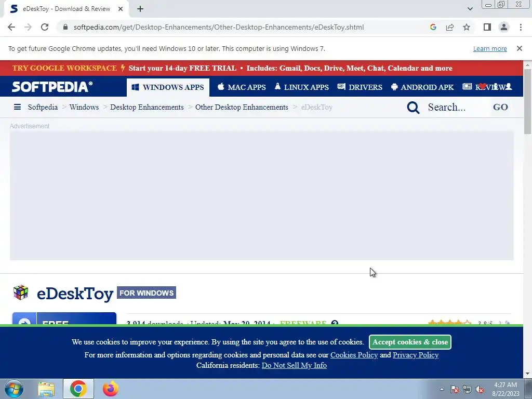532x399 pixels.
Task: Go to Softpedia breadcrumb
Action: [43, 107]
